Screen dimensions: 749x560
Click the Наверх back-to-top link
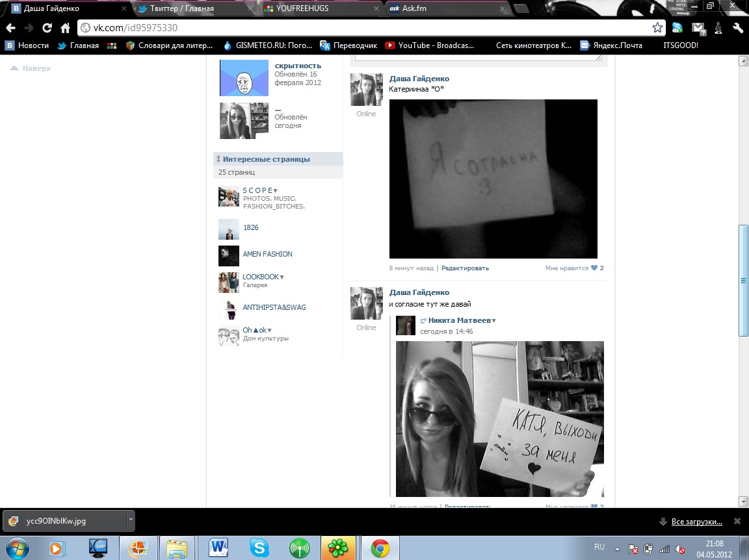click(x=31, y=68)
